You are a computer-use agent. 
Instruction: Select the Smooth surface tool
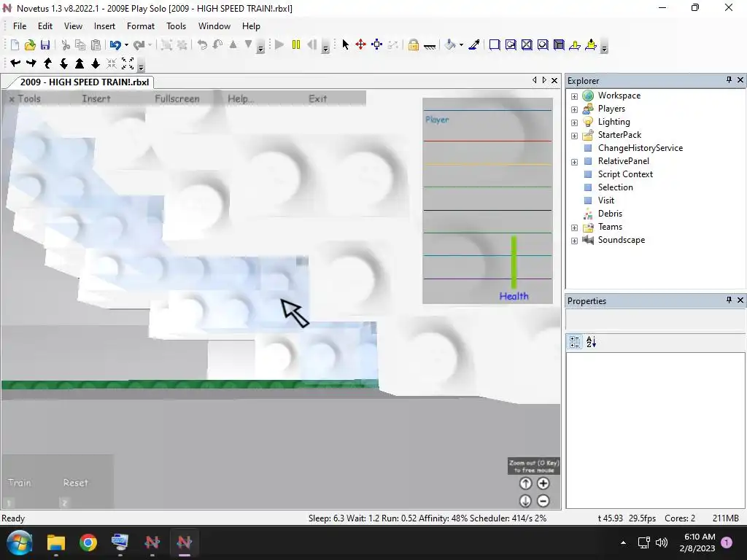point(495,44)
